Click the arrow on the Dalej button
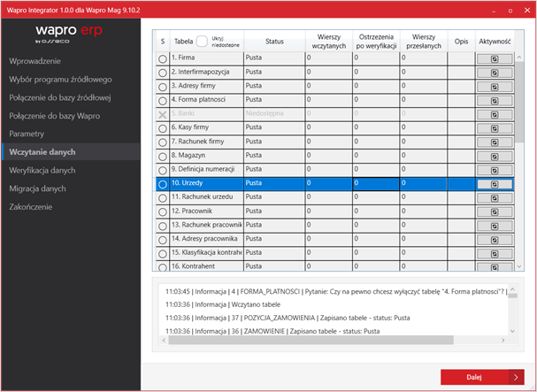The height and width of the screenshot is (392, 537). (517, 377)
